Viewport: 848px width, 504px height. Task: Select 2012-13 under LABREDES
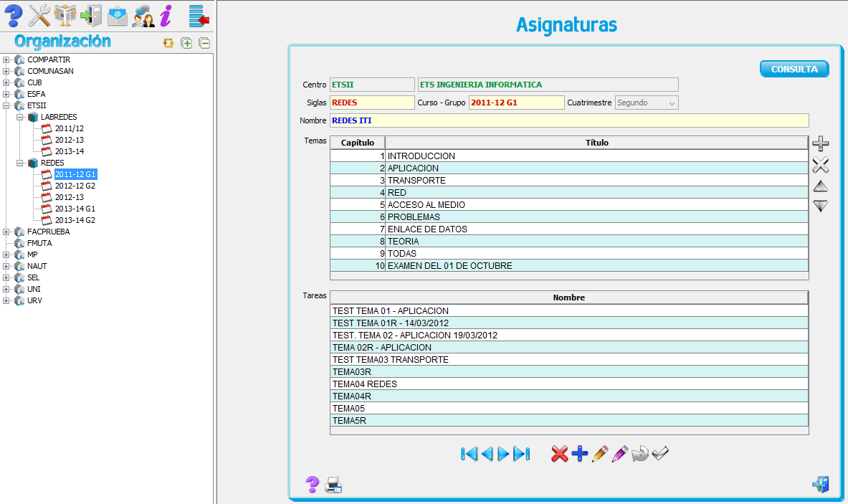pyautogui.click(x=69, y=140)
